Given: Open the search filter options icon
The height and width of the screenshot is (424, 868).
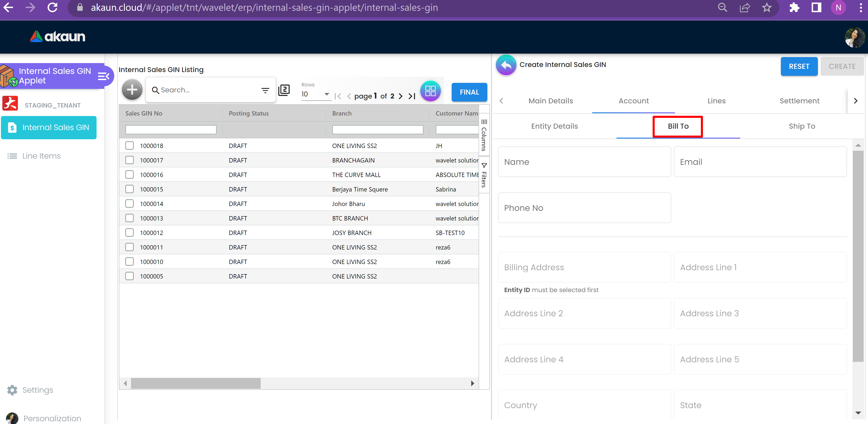Looking at the screenshot, I should point(265,90).
